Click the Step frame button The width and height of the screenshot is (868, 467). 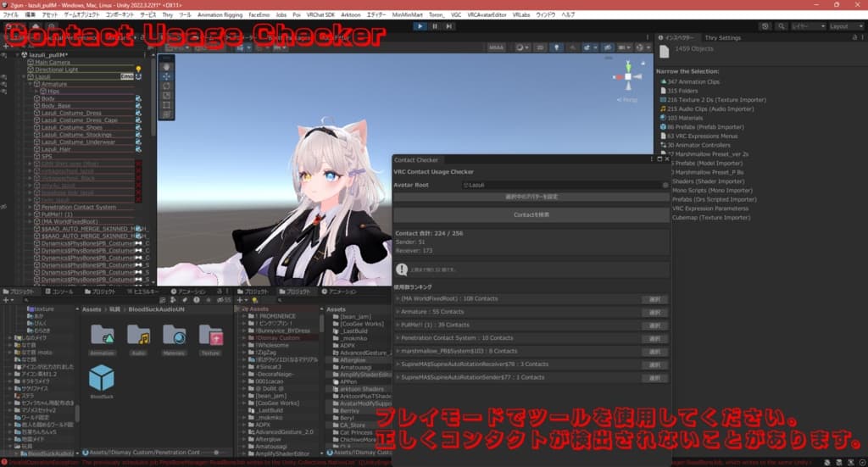(449, 26)
